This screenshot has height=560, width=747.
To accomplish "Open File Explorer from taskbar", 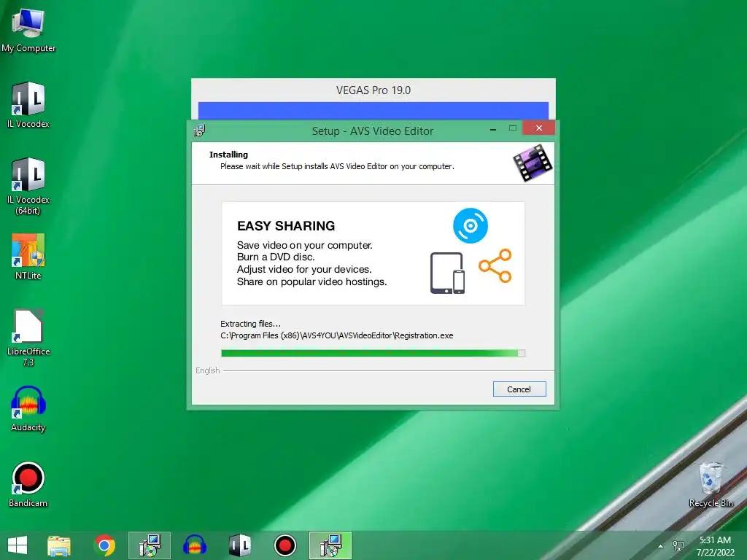I will tap(59, 545).
